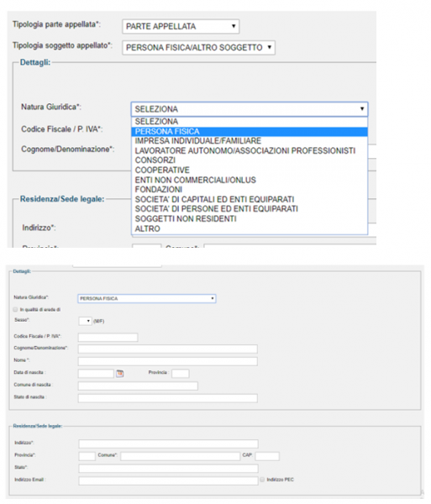Focus the Nome input field

pyautogui.click(x=168, y=361)
